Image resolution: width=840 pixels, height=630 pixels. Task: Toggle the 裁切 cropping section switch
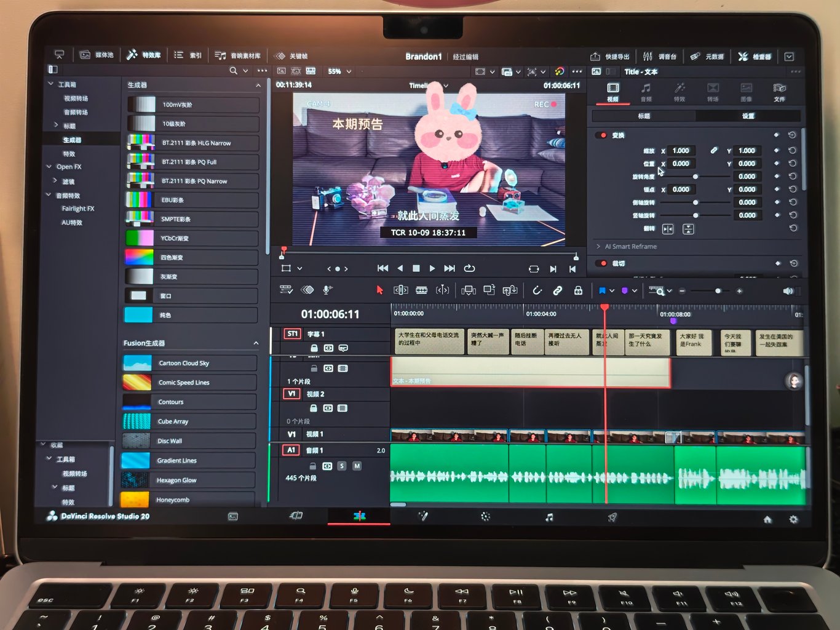point(601,263)
